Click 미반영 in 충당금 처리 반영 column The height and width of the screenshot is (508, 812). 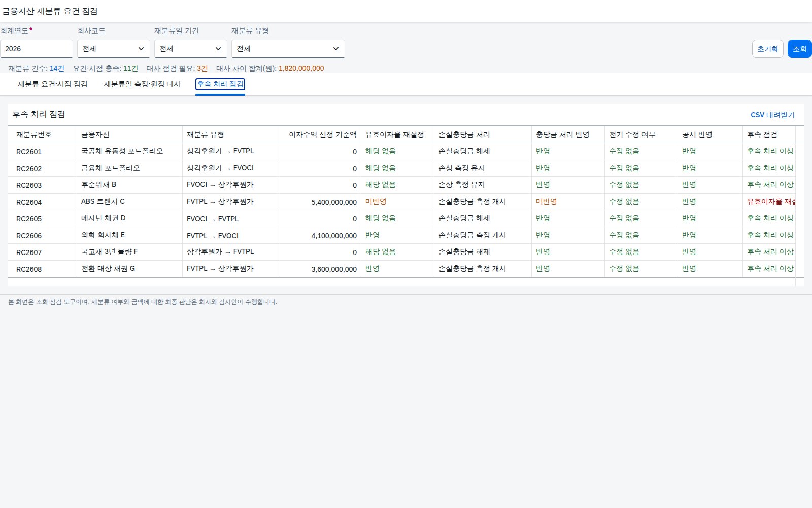click(546, 202)
